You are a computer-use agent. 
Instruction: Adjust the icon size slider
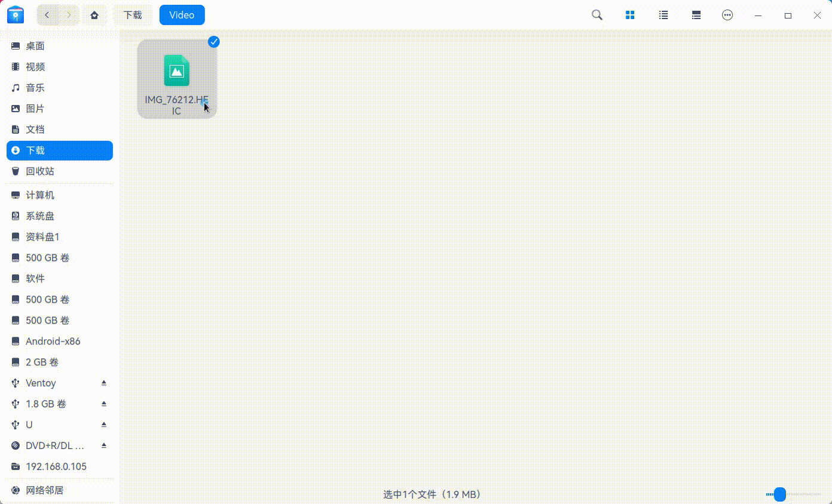[779, 494]
